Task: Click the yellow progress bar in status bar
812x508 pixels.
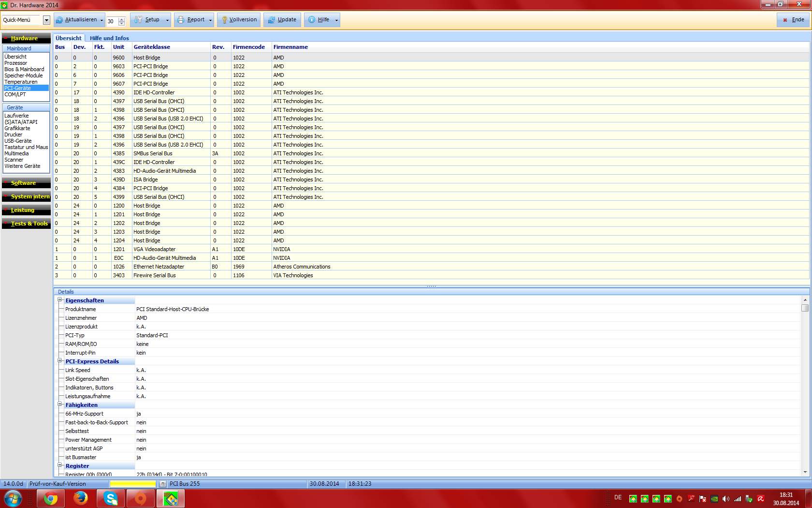Action: [133, 484]
